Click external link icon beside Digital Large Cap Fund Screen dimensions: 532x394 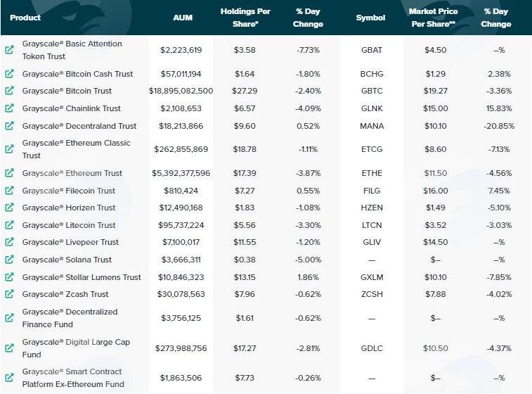pyautogui.click(x=10, y=348)
